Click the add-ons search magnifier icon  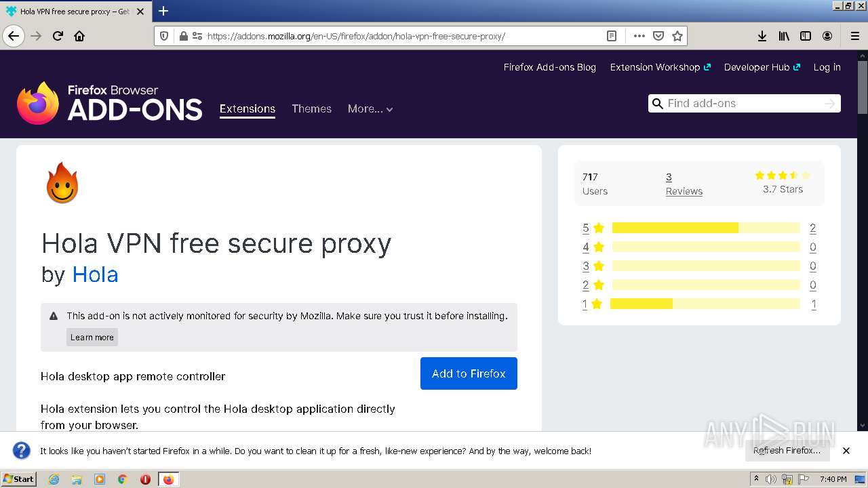(657, 104)
